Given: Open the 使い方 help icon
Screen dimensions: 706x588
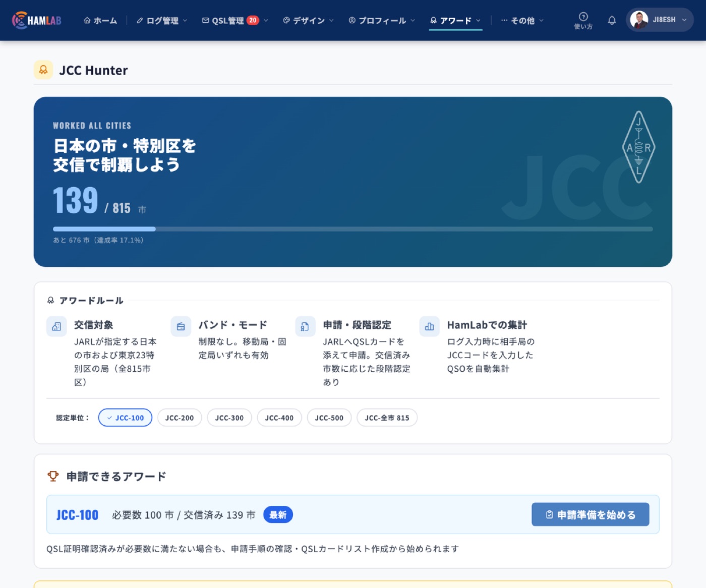Looking at the screenshot, I should [583, 20].
